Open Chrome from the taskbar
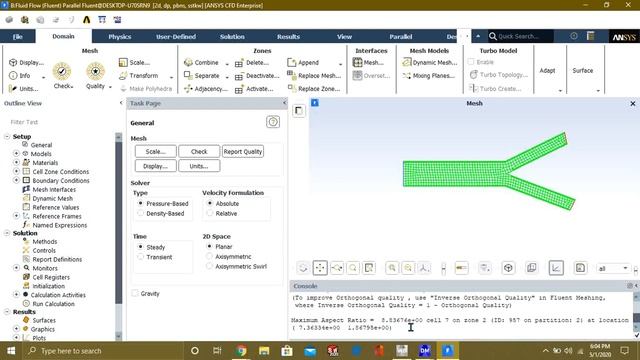This screenshot has height=360, width=640. click(x=241, y=351)
